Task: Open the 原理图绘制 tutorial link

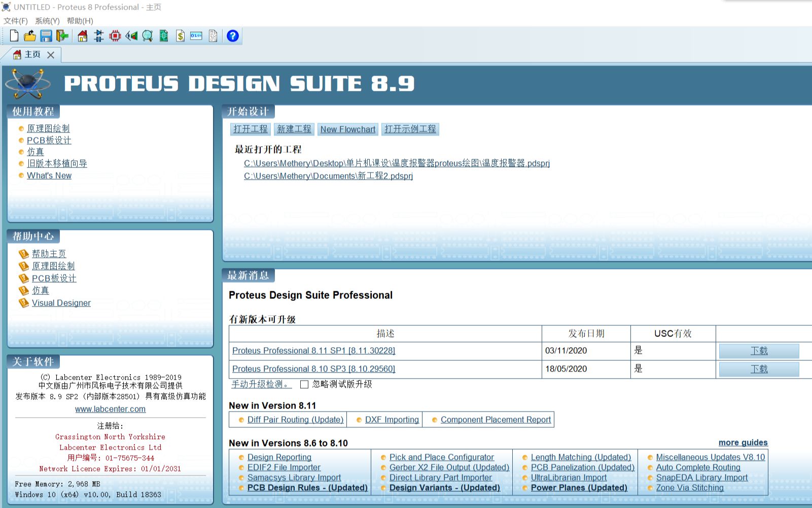Action: coord(48,128)
